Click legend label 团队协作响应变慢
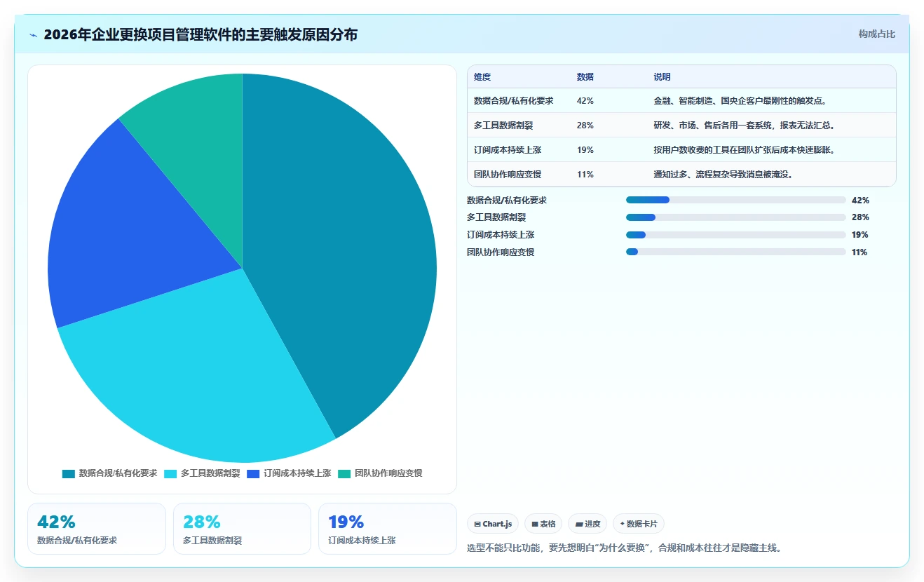The width and height of the screenshot is (924, 582). [388, 474]
